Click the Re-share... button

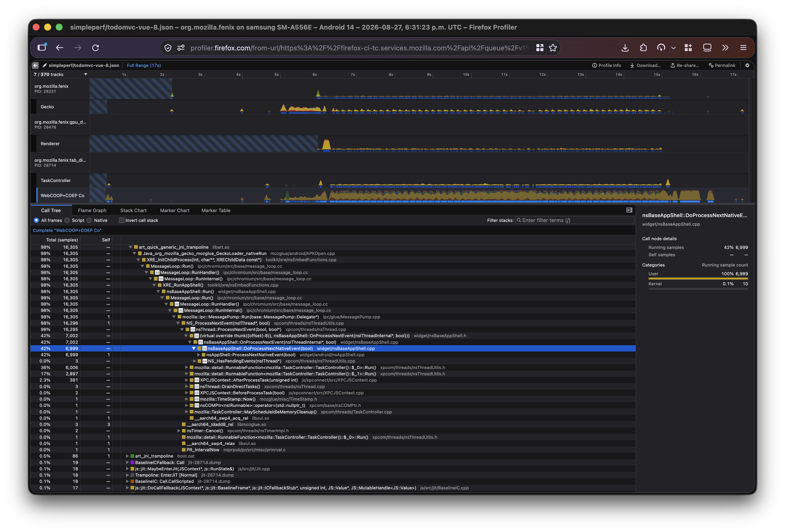685,65
